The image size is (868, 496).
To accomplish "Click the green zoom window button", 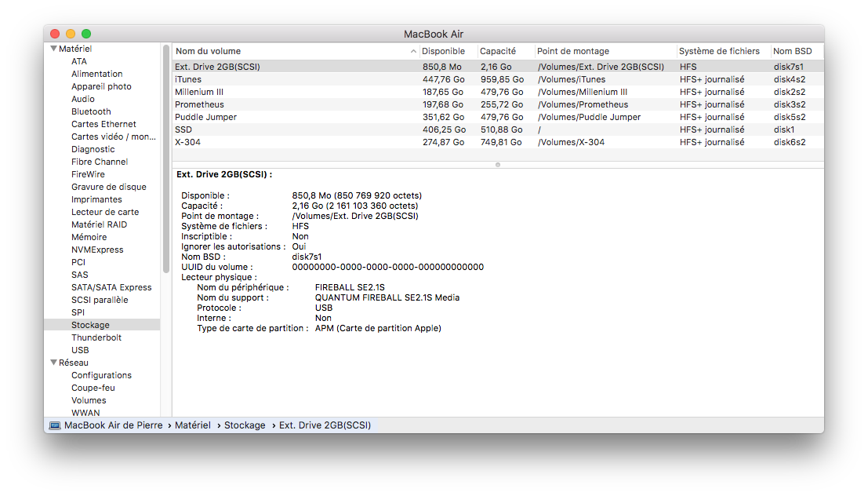I will tap(86, 34).
